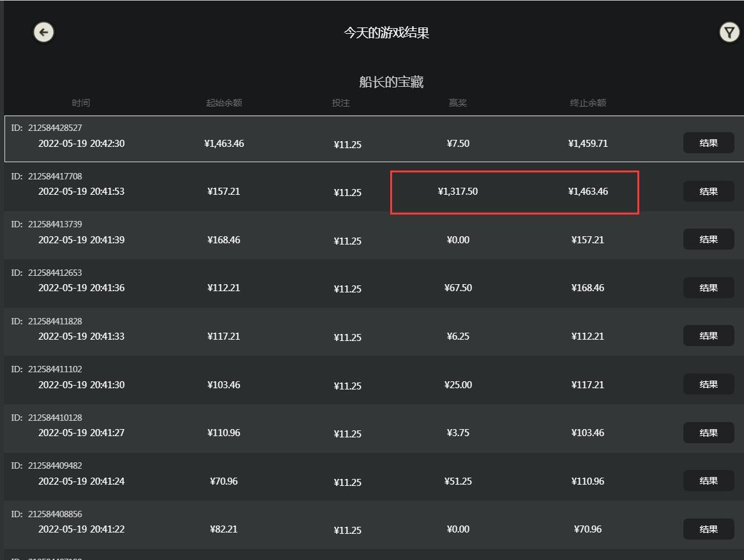Image resolution: width=744 pixels, height=560 pixels.
Task: Open 结果 for the 20:41:24 round
Action: point(708,481)
